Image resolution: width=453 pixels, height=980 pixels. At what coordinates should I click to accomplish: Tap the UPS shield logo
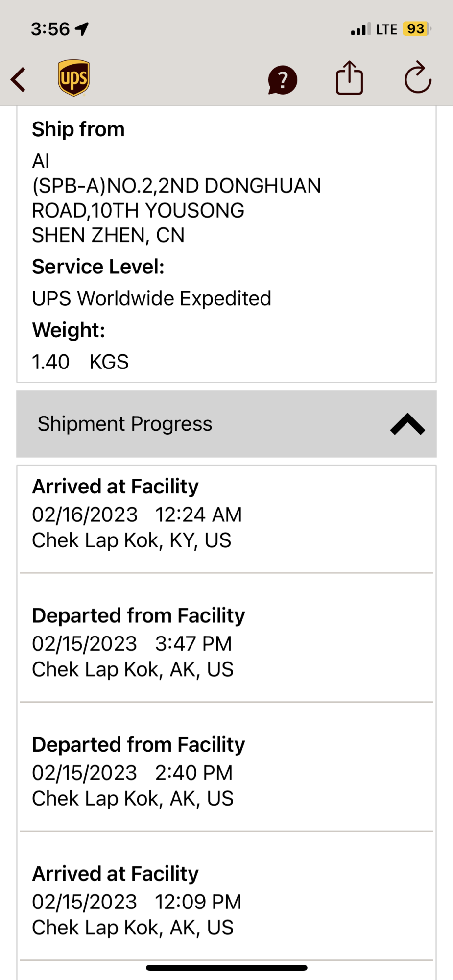(73, 78)
